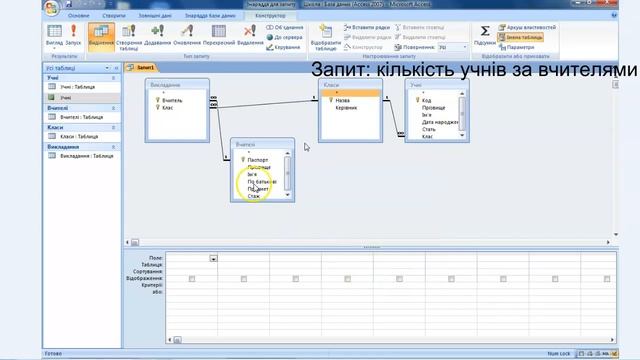Collapse the Викладання group in navigation pane

(113, 147)
